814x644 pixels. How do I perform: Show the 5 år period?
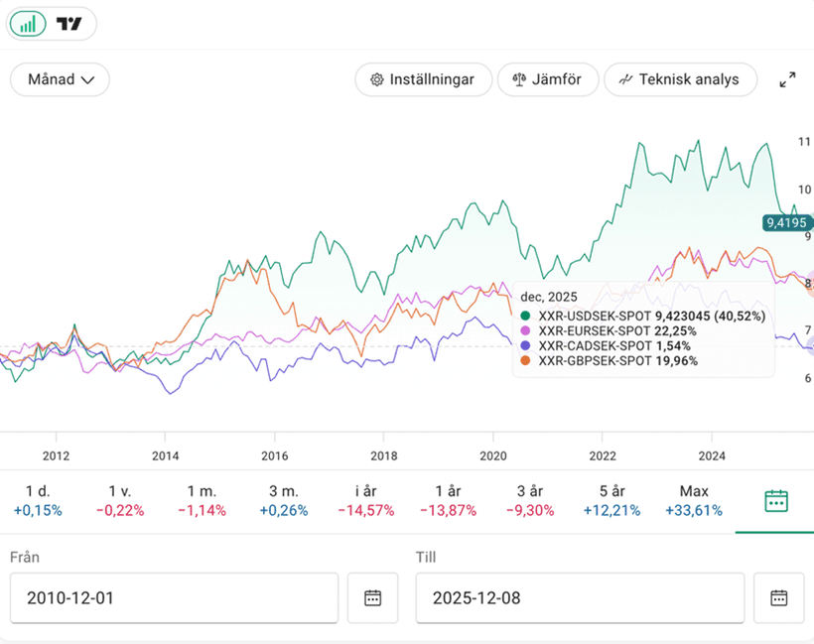611,500
